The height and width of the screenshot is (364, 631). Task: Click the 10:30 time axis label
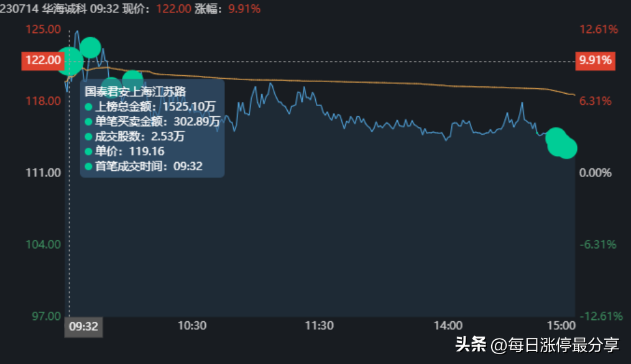pyautogui.click(x=192, y=325)
